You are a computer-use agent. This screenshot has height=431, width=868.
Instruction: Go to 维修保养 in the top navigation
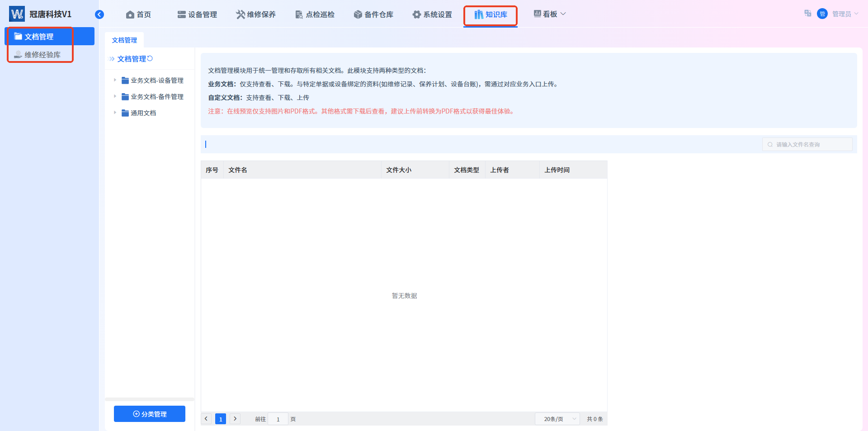(256, 14)
